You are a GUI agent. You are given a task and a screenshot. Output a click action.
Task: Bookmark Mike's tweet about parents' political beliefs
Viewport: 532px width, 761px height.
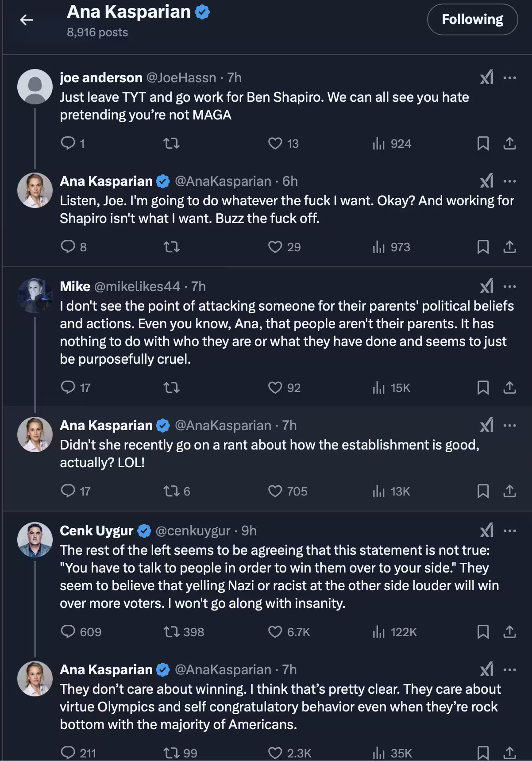coord(483,388)
